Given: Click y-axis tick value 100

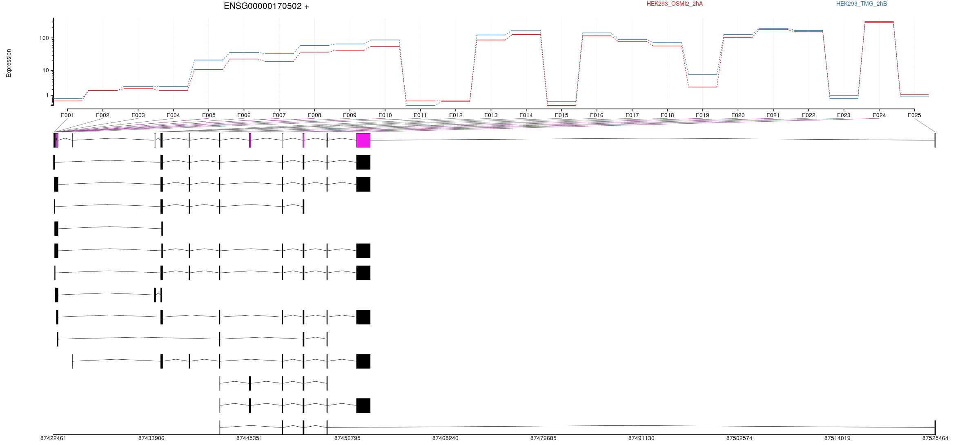Looking at the screenshot, I should (44, 38).
